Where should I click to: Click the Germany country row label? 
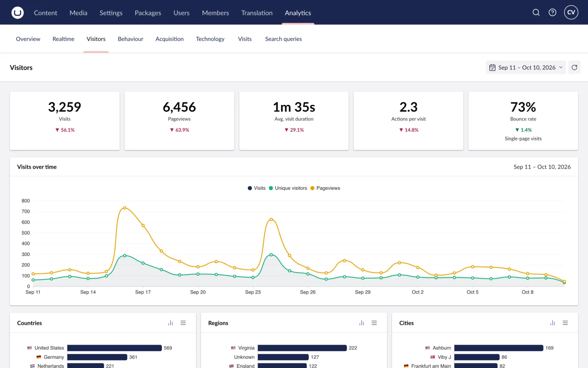click(54, 357)
